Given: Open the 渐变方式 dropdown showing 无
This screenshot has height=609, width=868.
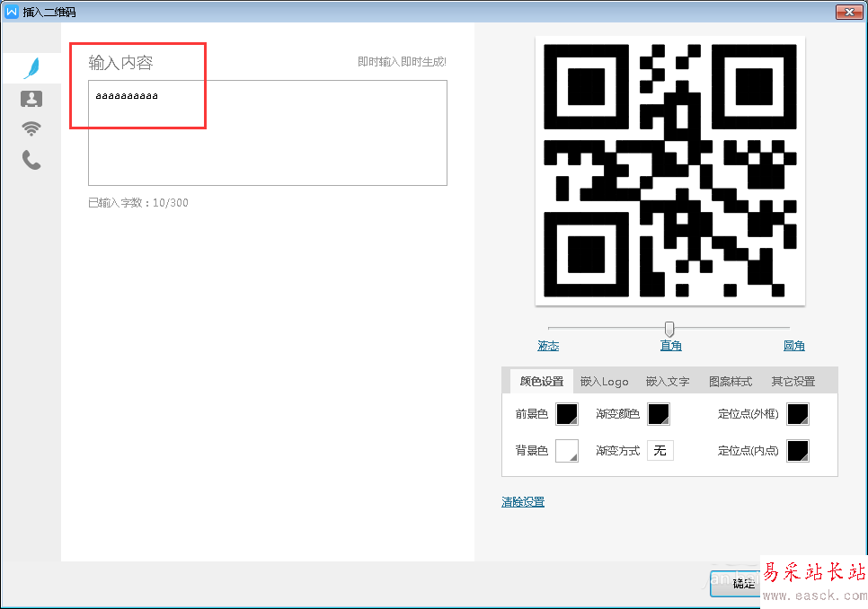Looking at the screenshot, I should pos(660,450).
